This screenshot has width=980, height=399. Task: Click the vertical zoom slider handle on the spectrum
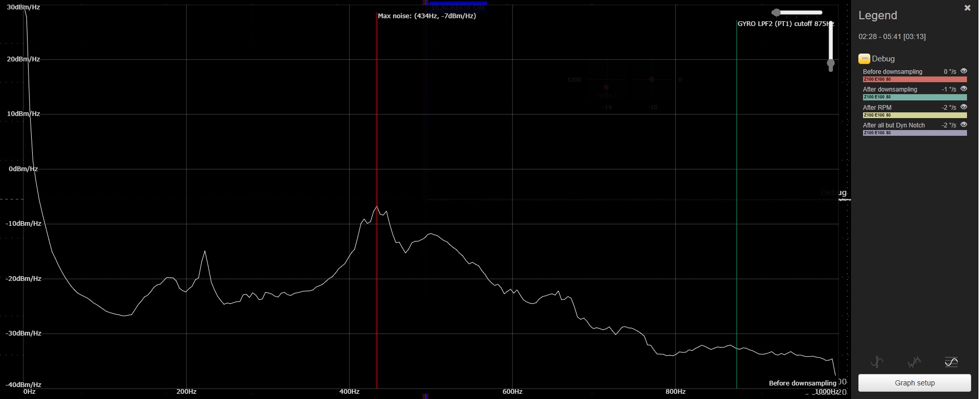(831, 64)
